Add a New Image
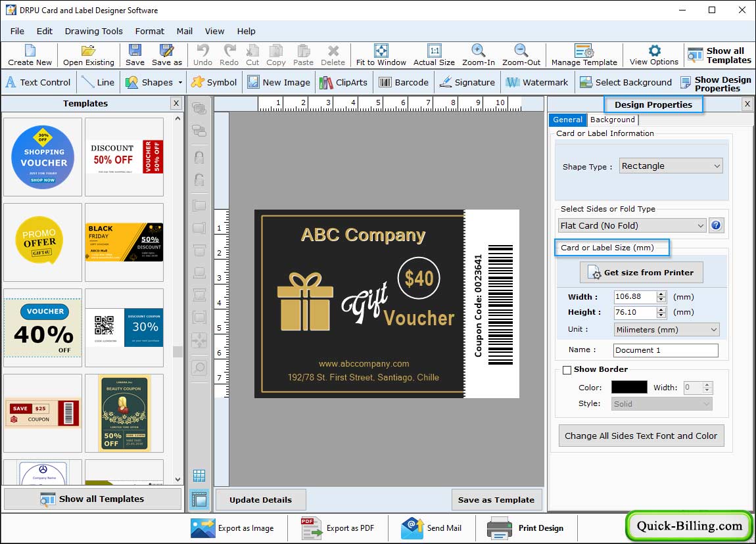This screenshot has height=544, width=756. [x=279, y=82]
